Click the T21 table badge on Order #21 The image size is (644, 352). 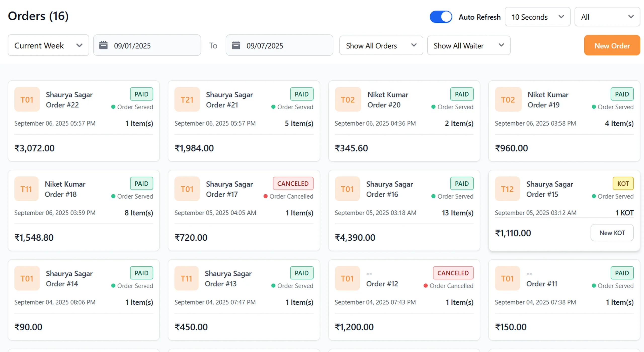[x=187, y=100]
